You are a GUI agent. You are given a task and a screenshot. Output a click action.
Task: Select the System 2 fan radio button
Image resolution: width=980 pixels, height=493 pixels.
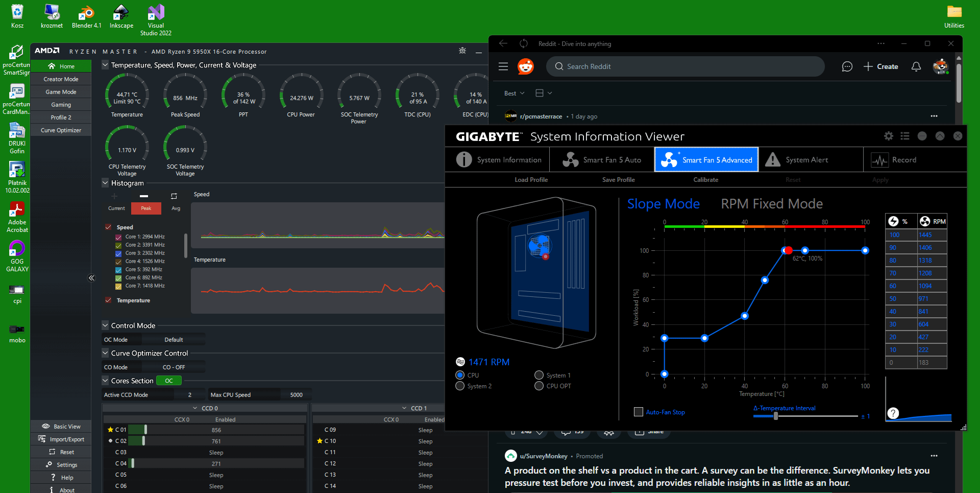(460, 386)
